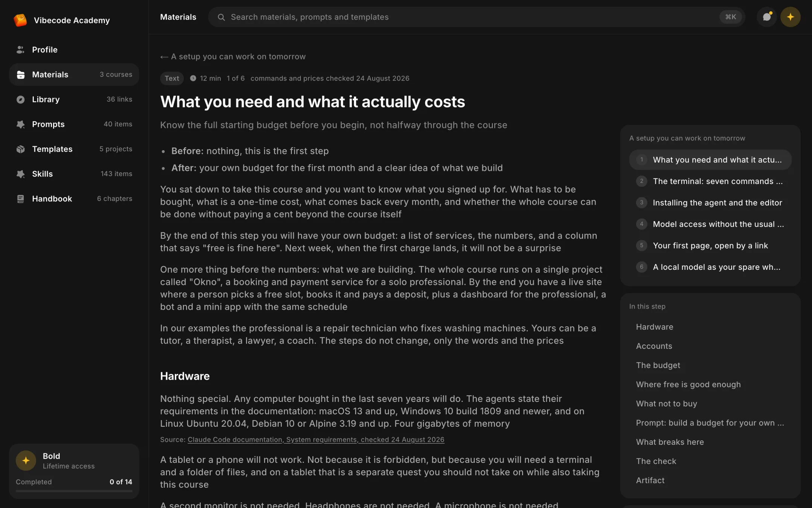The height and width of the screenshot is (508, 812).
Task: Click the Vibecode Academy logo icon
Action: click(x=20, y=20)
